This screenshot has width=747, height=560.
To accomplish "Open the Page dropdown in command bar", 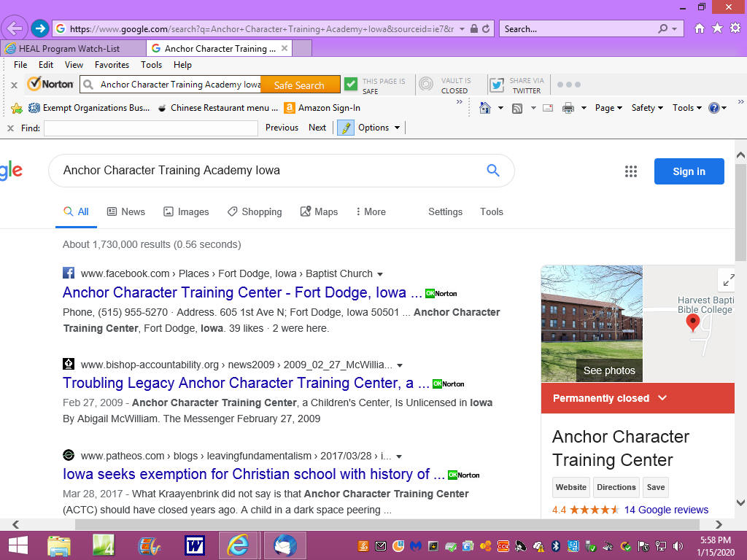I will pyautogui.click(x=608, y=108).
